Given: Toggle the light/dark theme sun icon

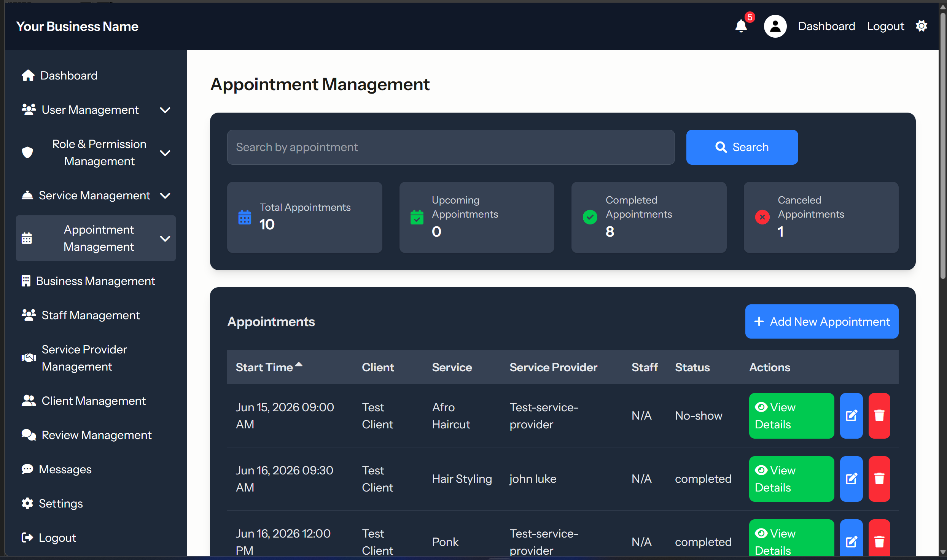Looking at the screenshot, I should pos(922,26).
